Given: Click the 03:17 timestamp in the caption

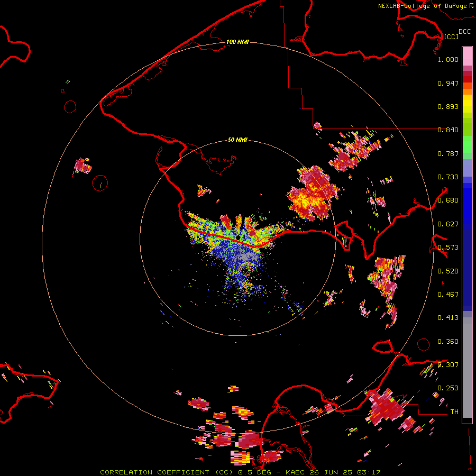Looking at the screenshot, I should (369, 472).
